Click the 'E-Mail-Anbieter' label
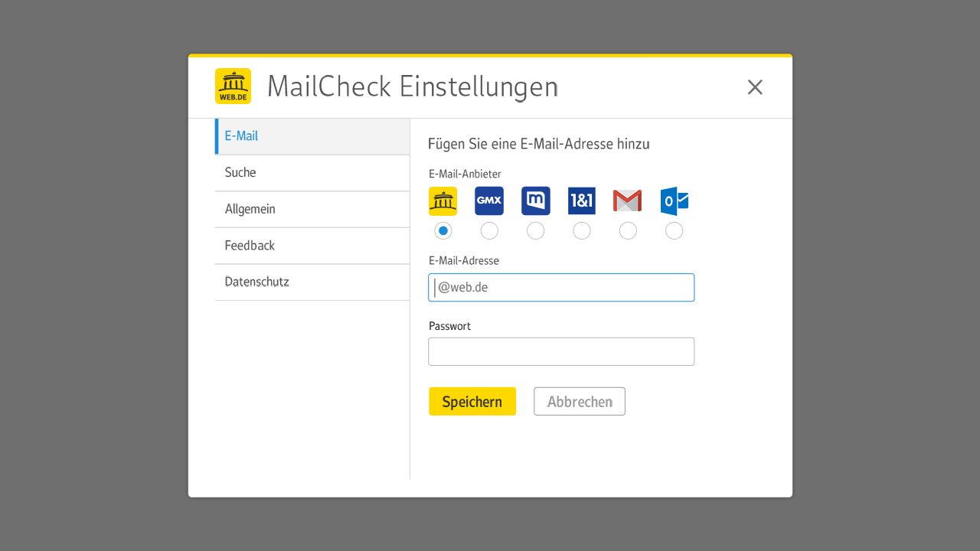The image size is (980, 551). tap(465, 174)
